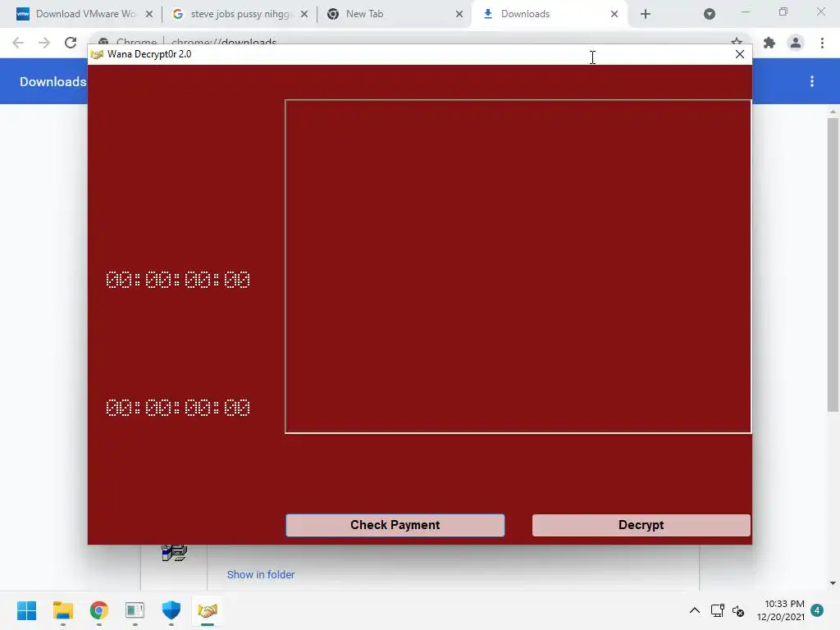
Task: Open Windows Security shield in taskbar
Action: pos(171,610)
